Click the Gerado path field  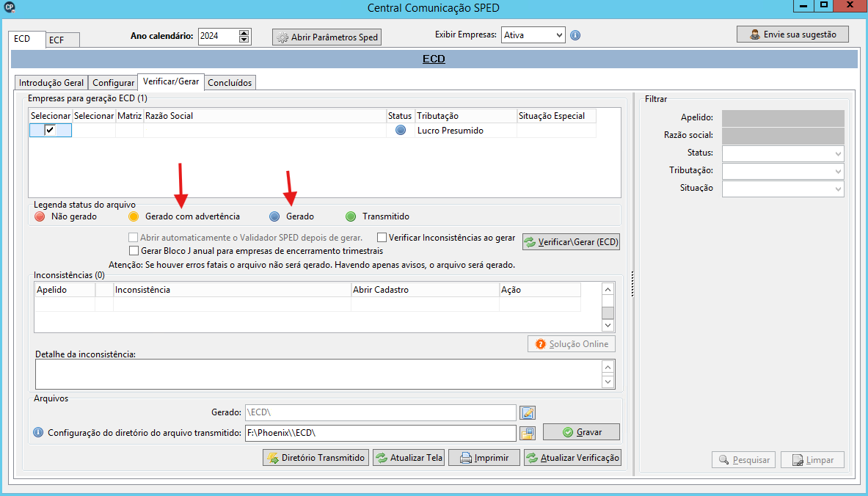(x=380, y=412)
